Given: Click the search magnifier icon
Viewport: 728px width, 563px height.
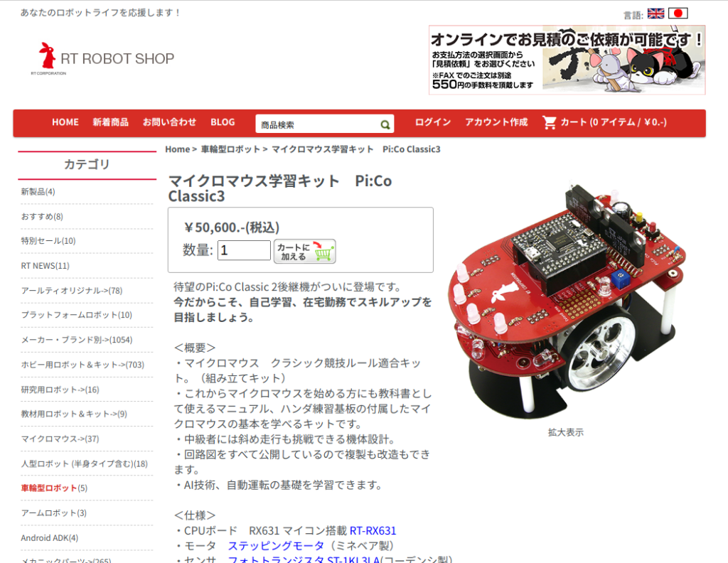Looking at the screenshot, I should (385, 124).
